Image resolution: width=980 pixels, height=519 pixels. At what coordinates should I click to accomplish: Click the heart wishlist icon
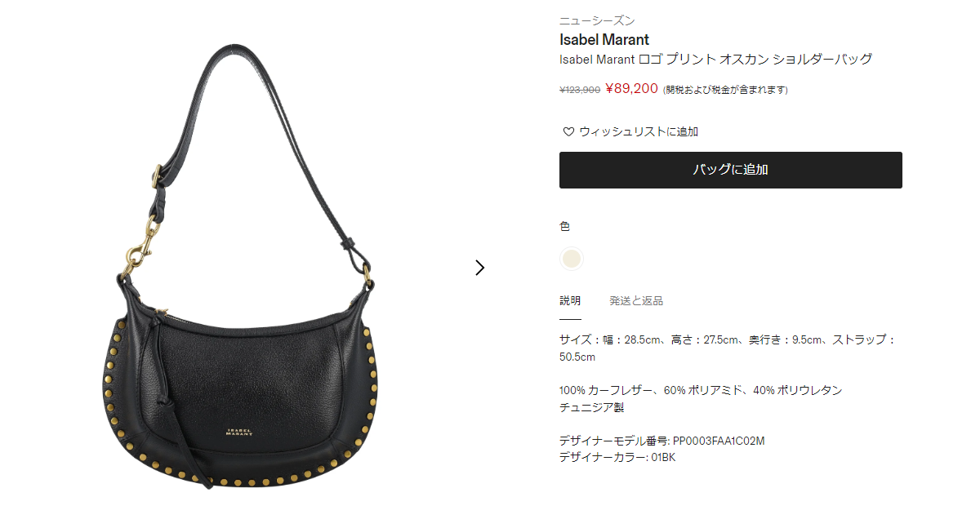click(568, 131)
